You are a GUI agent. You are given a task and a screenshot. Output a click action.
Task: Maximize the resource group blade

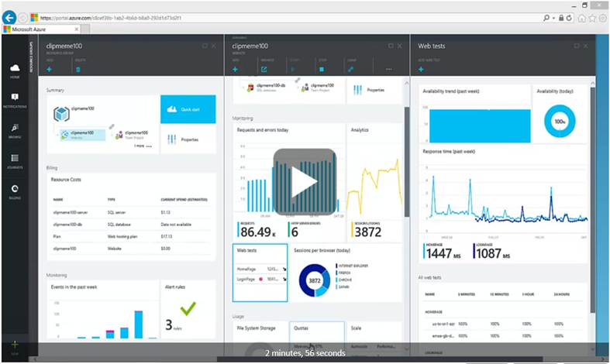point(205,46)
